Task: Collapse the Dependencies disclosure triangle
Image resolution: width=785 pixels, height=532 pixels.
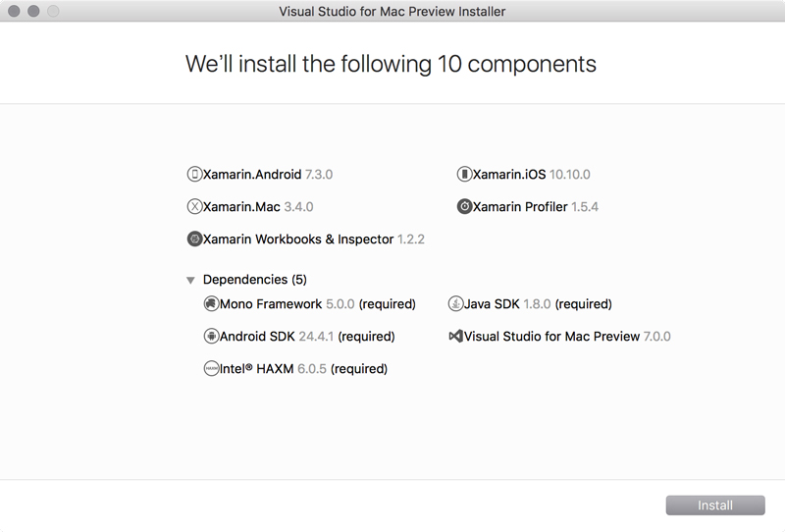Action: 190,280
